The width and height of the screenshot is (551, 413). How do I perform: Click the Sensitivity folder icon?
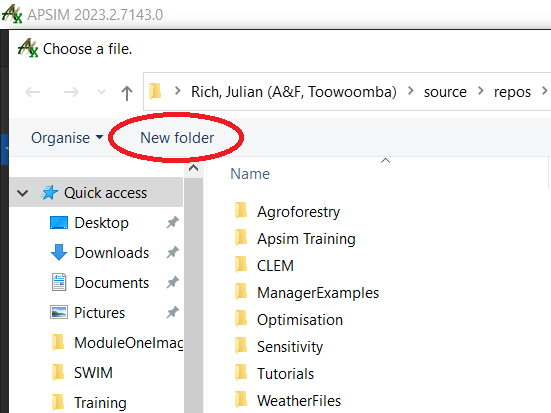click(241, 345)
